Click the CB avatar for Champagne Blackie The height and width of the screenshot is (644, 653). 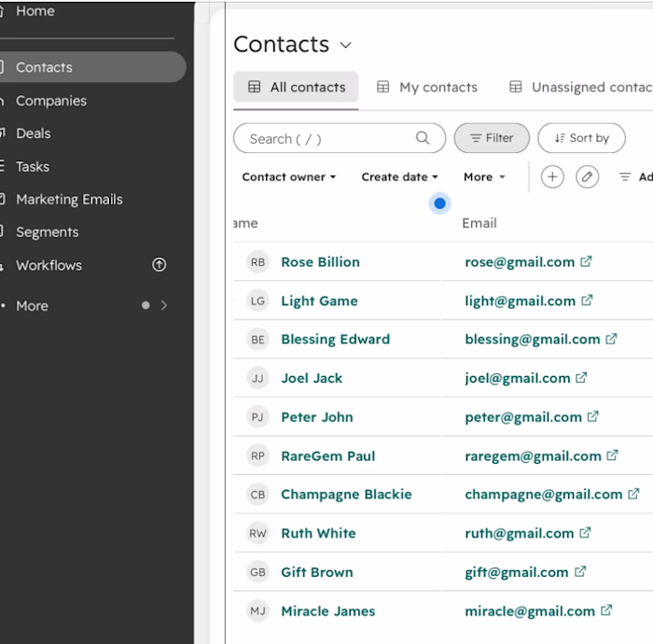(x=257, y=495)
